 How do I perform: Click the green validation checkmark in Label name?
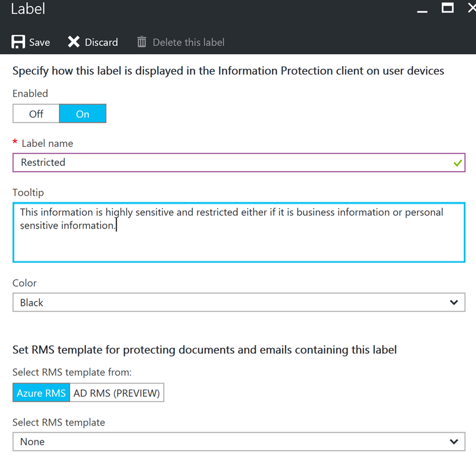point(458,163)
